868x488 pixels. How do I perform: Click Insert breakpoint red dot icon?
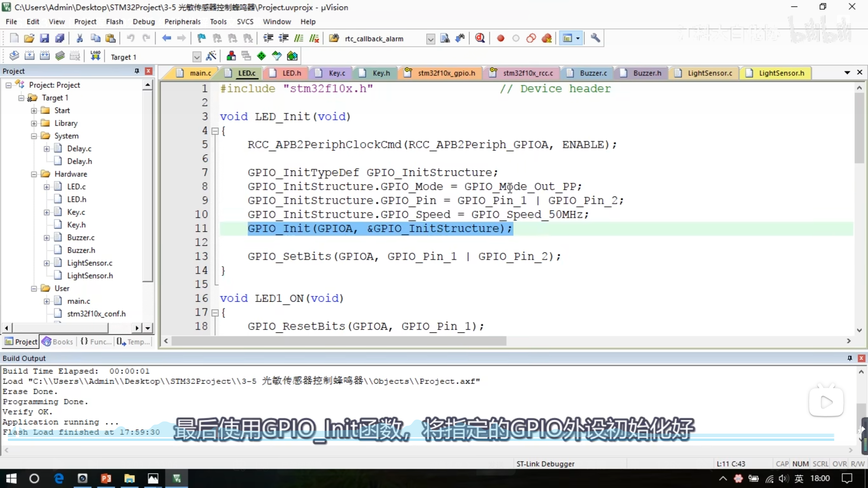[x=500, y=38]
